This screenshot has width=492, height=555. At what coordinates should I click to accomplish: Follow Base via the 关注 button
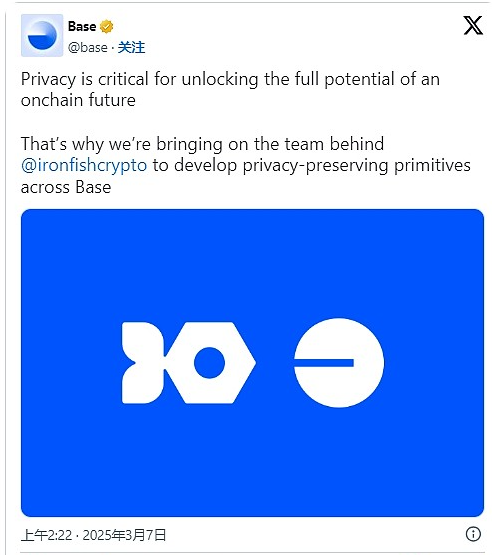coord(131,47)
